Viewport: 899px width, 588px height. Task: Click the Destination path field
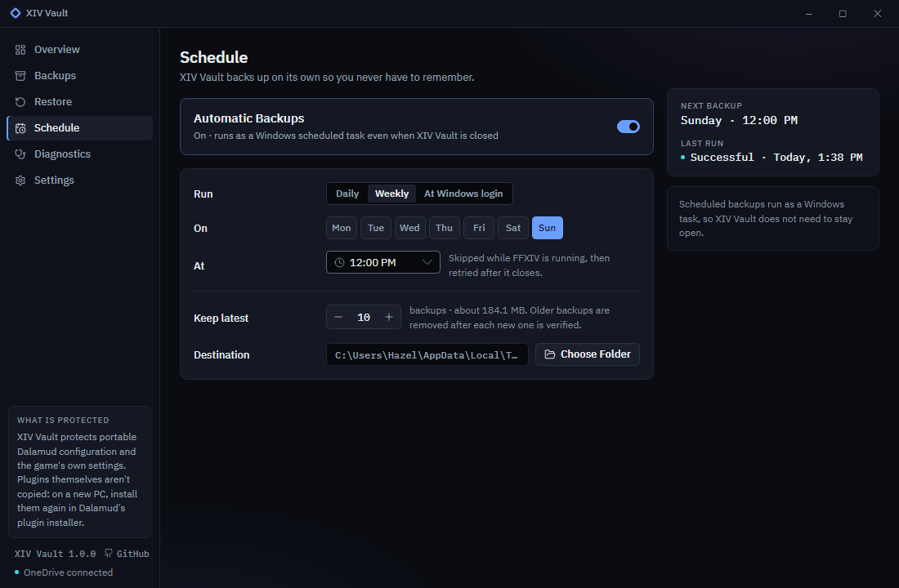[x=427, y=354]
